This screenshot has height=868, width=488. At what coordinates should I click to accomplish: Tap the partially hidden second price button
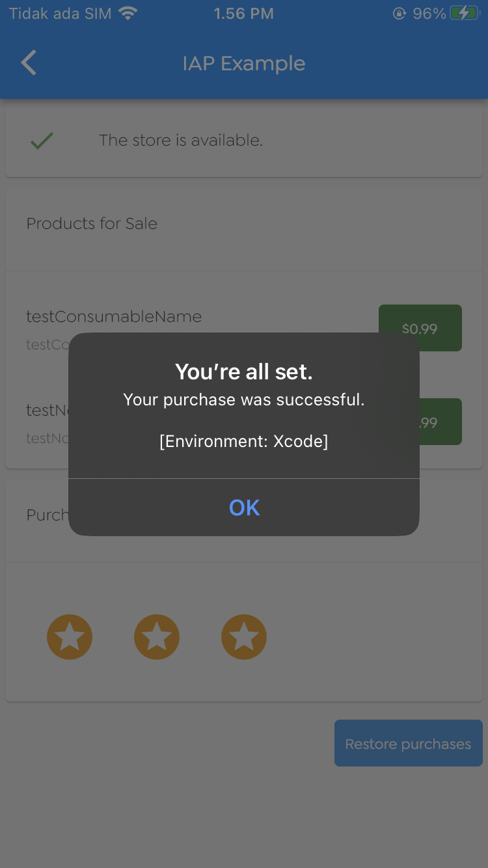click(x=441, y=422)
